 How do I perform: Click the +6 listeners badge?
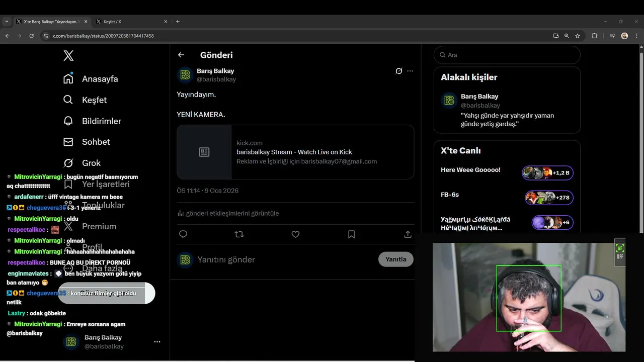tap(552, 222)
